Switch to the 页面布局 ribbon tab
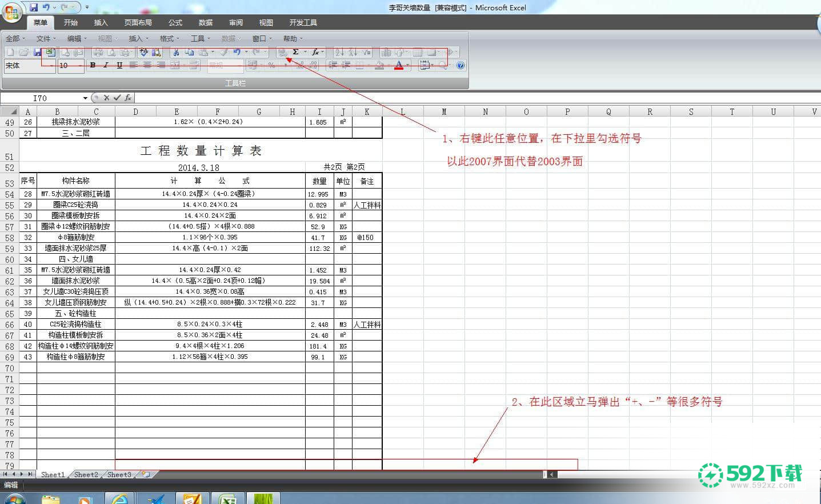The height and width of the screenshot is (504, 821). tap(138, 22)
